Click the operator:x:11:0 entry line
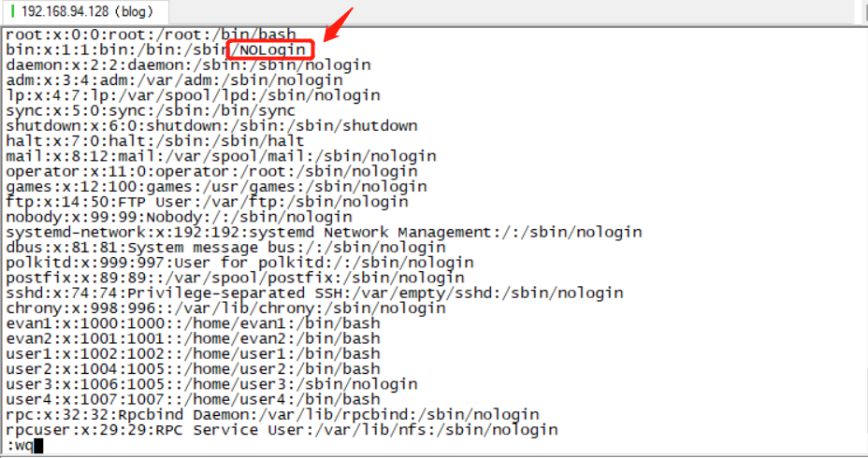Screen dimensions: 868x458 coord(211,171)
